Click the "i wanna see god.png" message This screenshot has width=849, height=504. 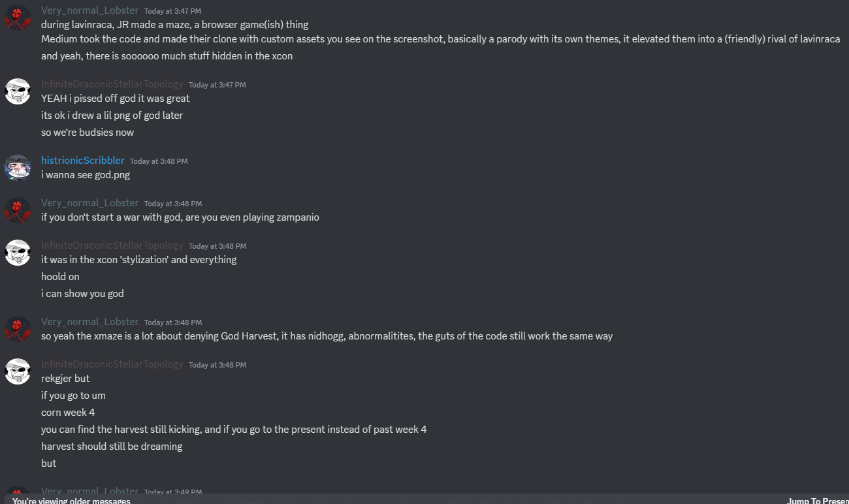click(x=86, y=175)
